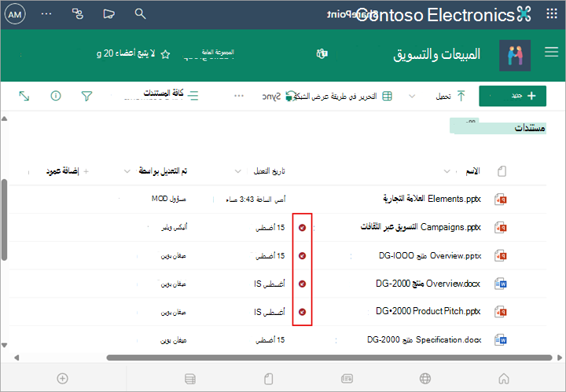Open Teams icon in site header
Image resolution: width=566 pixels, height=392 pixels.
pos(322,53)
